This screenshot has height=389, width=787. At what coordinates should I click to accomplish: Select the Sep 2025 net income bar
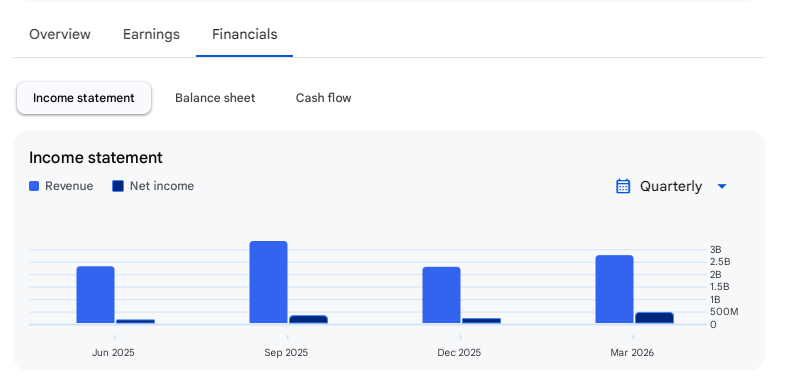(308, 319)
